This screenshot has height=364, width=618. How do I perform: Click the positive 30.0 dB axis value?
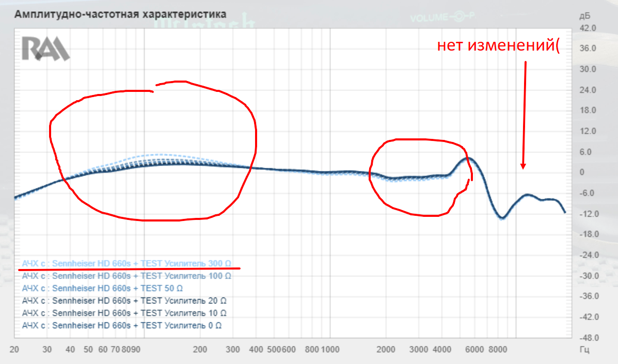tap(588, 69)
